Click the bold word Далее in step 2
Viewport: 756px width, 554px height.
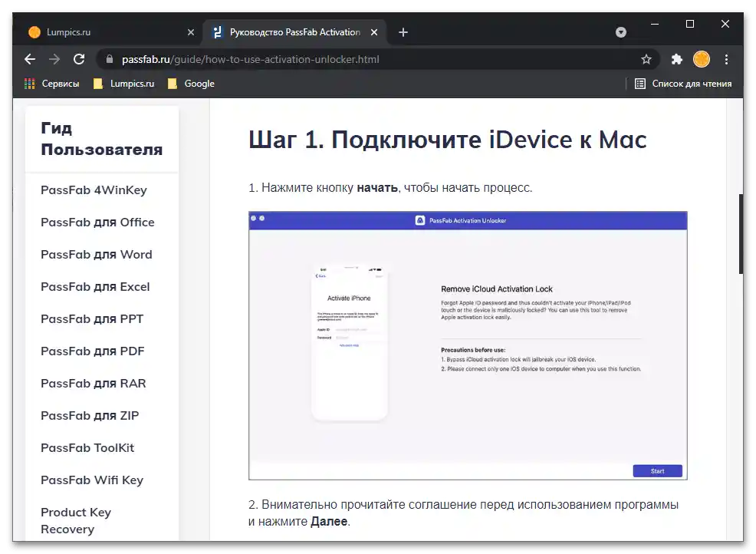(x=329, y=522)
